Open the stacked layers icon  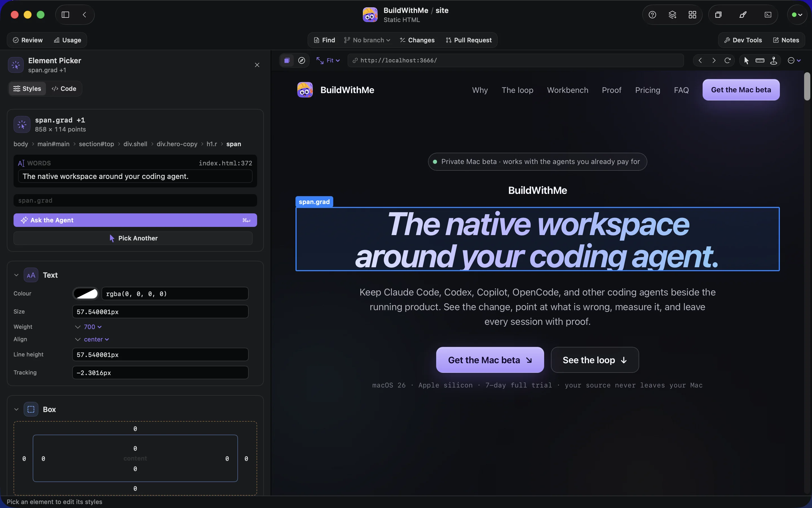pyautogui.click(x=672, y=15)
